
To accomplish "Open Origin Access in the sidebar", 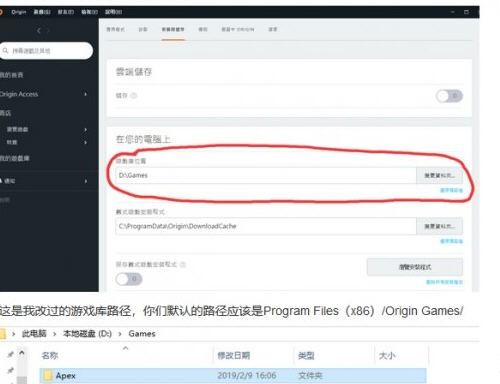I will click(19, 94).
